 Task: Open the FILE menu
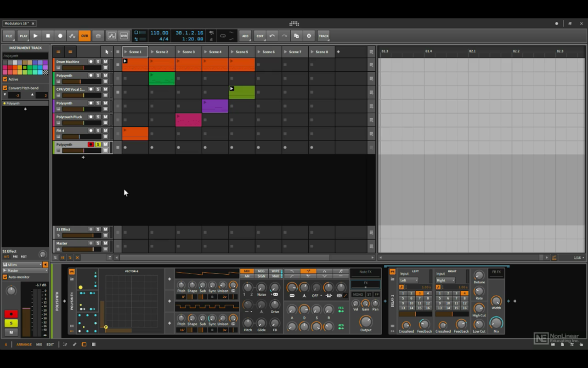tap(9, 36)
